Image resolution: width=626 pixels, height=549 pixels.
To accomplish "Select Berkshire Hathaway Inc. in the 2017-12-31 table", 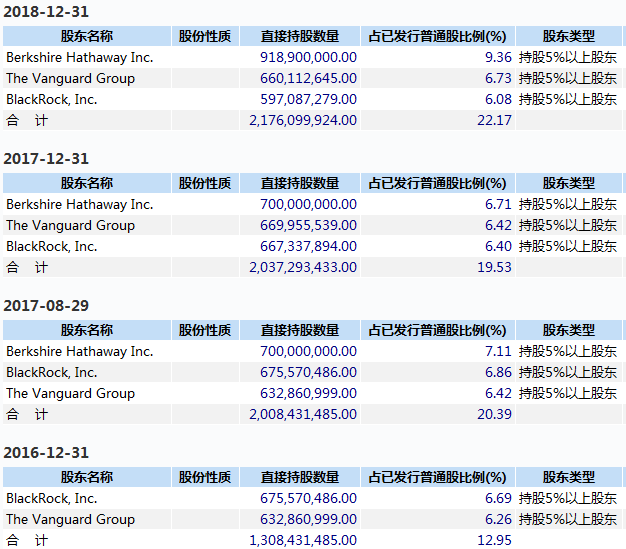I will point(80,204).
